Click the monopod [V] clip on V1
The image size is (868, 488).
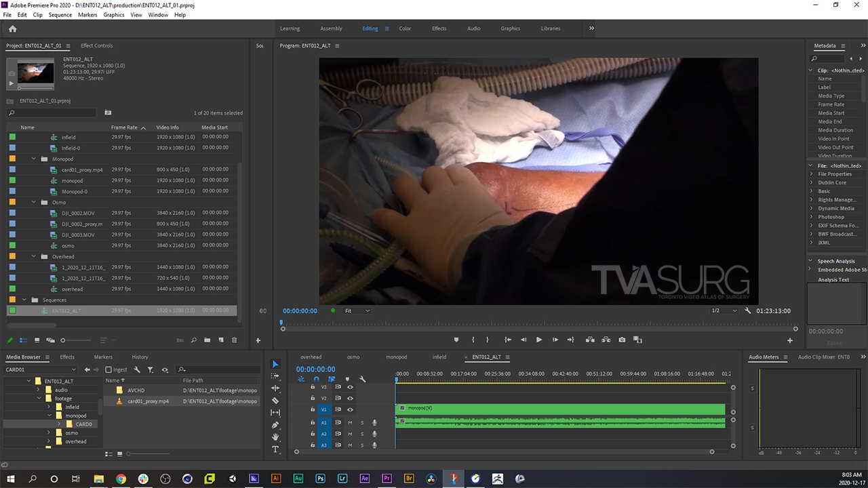[x=560, y=409]
